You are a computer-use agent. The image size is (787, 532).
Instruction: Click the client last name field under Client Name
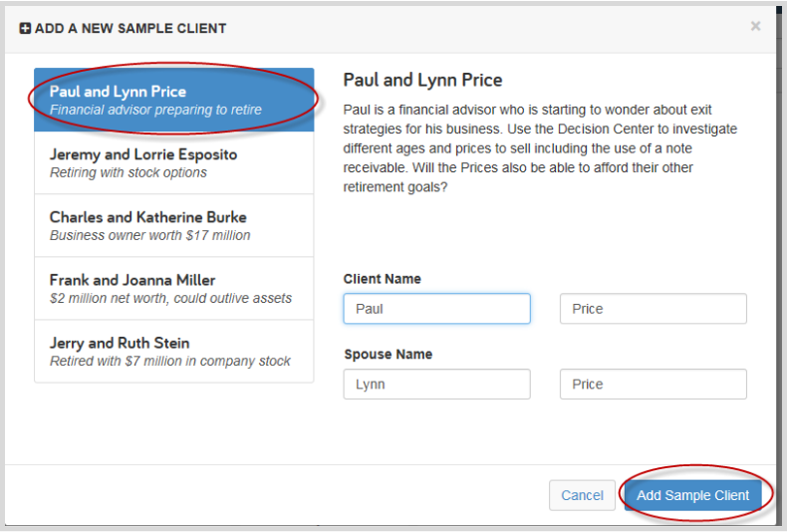653,309
